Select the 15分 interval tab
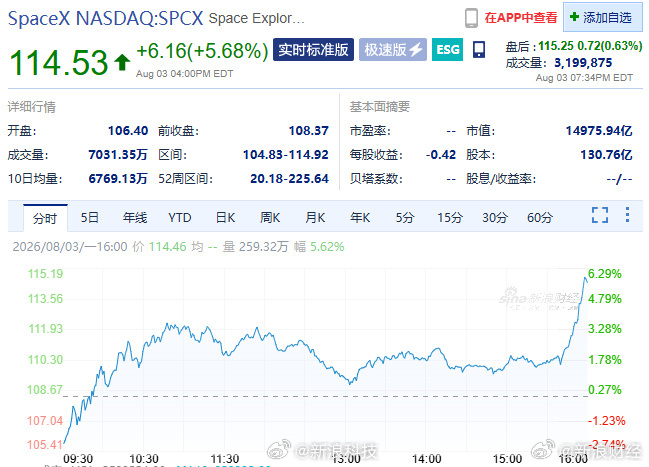The image size is (649, 467). [450, 217]
